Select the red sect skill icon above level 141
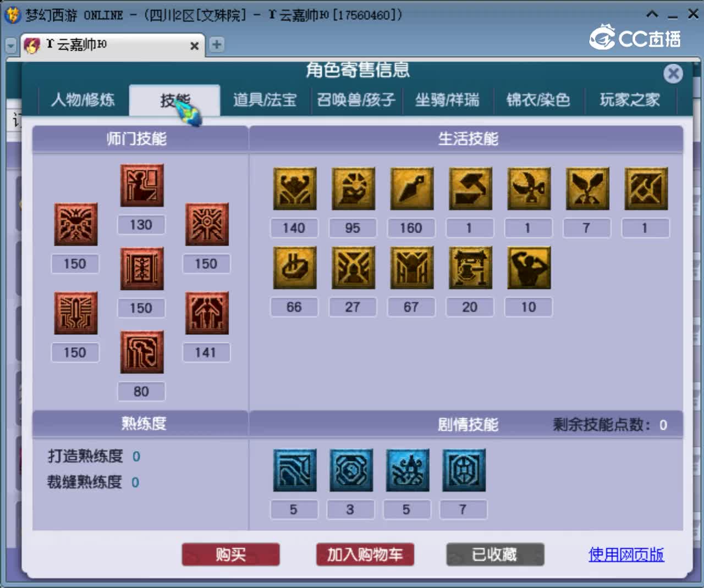 point(207,313)
